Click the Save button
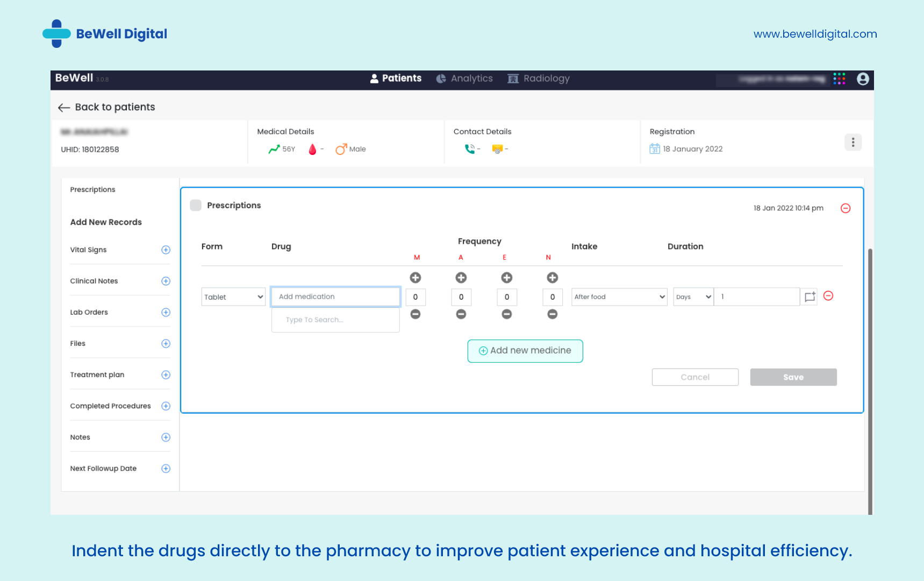This screenshot has width=924, height=581. 793,377
